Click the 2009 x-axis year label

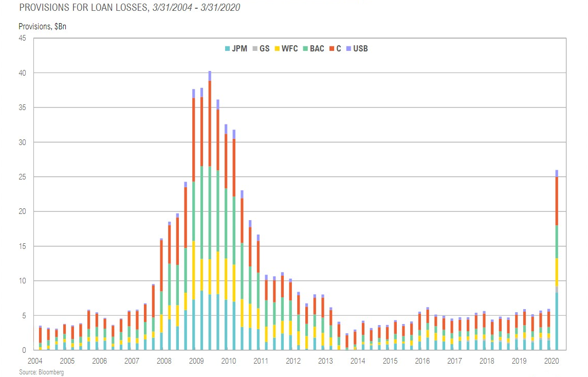(x=195, y=361)
